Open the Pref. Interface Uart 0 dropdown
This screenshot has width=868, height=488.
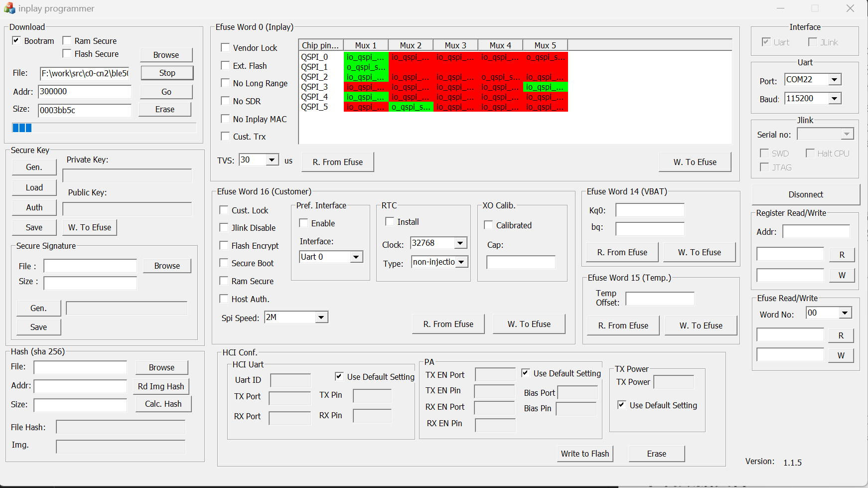click(x=356, y=257)
